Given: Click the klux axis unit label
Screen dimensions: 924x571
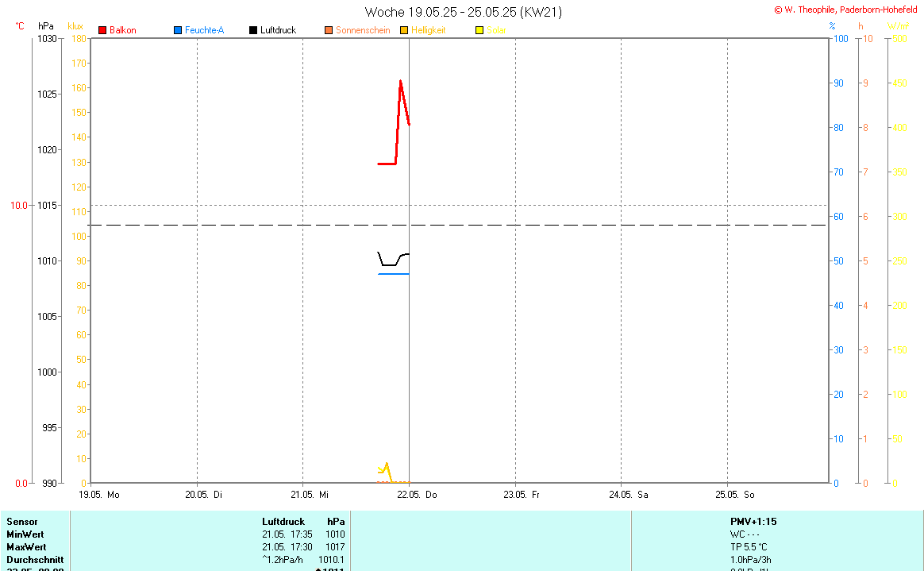Looking at the screenshot, I should click(75, 26).
